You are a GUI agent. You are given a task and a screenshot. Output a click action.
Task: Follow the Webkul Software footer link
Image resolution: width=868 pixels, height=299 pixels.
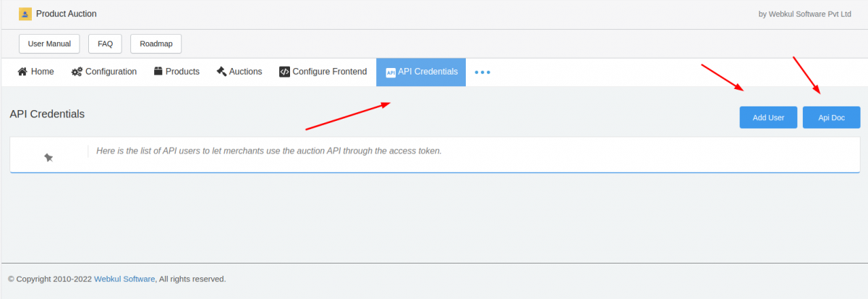tap(124, 279)
